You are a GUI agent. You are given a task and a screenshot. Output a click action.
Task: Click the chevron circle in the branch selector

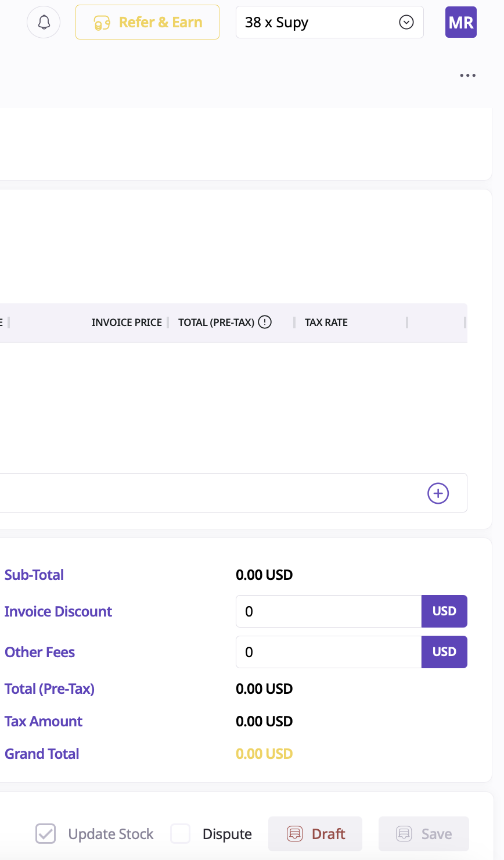click(x=406, y=22)
